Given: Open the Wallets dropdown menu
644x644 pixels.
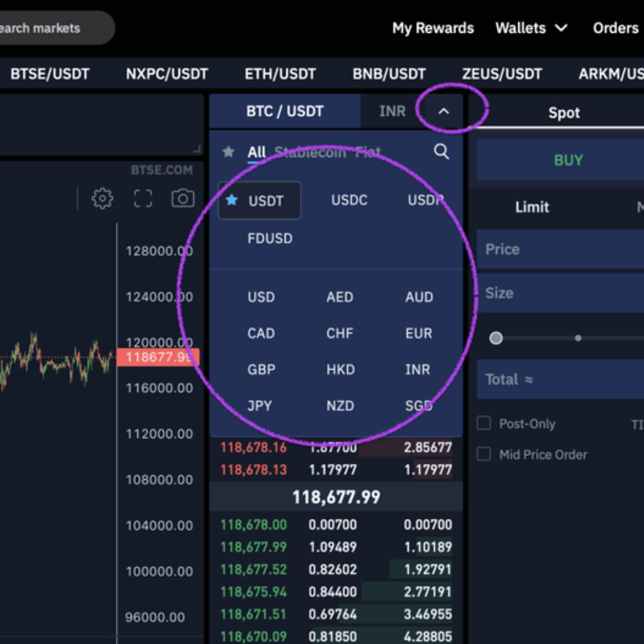Looking at the screenshot, I should pos(531,28).
